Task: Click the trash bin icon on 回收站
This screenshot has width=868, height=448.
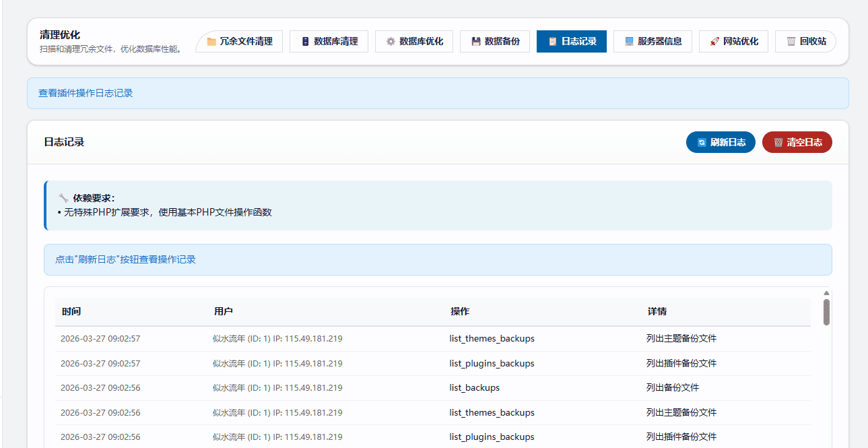Action: pyautogui.click(x=791, y=42)
